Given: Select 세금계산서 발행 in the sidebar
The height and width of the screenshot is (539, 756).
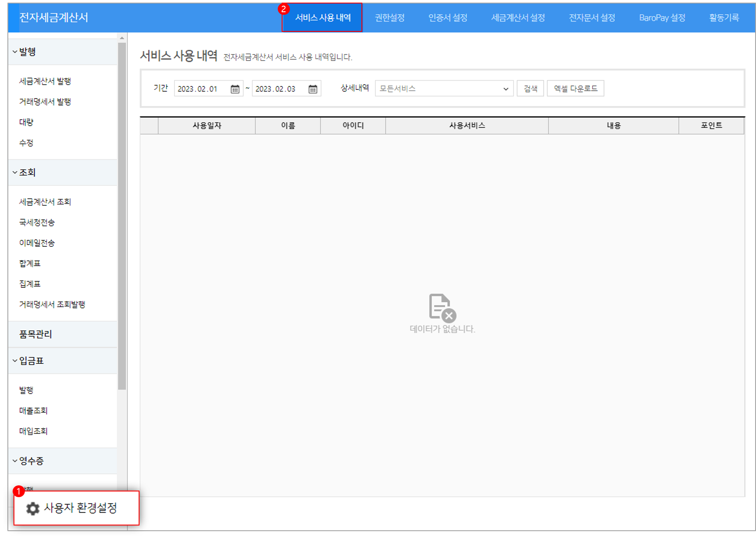Looking at the screenshot, I should pyautogui.click(x=45, y=81).
